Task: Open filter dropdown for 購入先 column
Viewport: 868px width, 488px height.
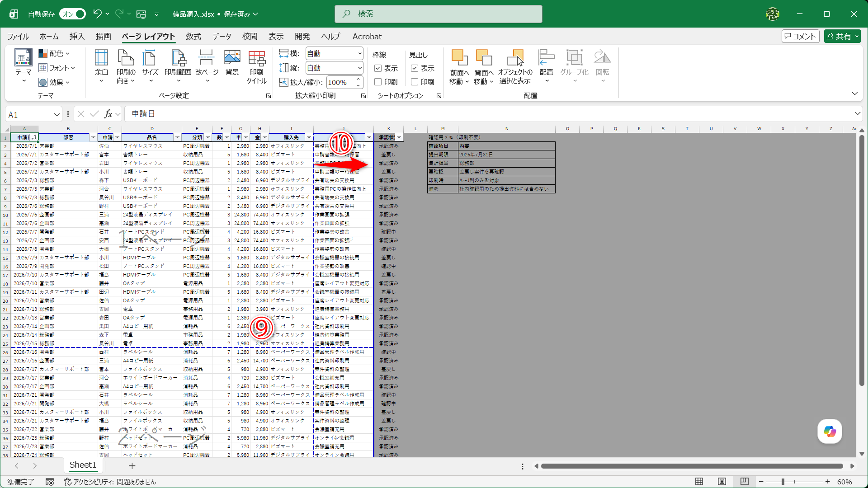Action: (309, 137)
